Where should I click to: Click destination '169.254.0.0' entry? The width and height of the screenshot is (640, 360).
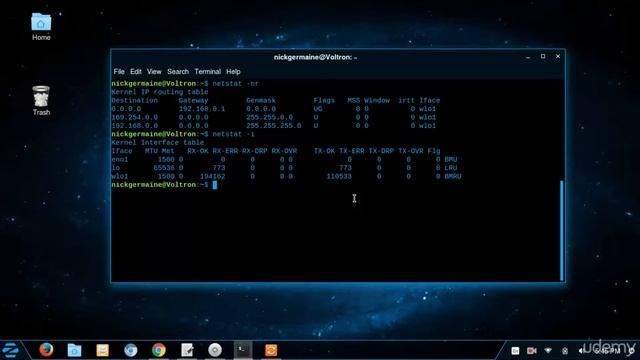134,118
